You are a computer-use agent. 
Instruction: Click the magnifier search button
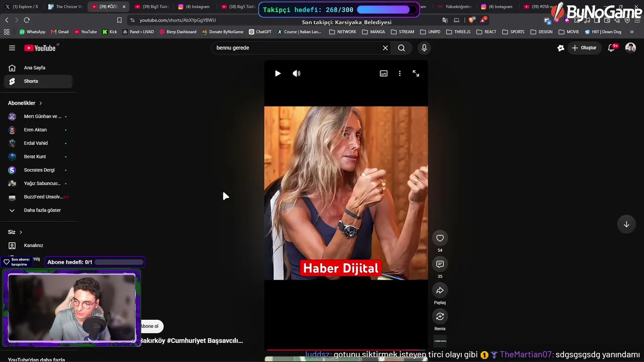pos(401,48)
